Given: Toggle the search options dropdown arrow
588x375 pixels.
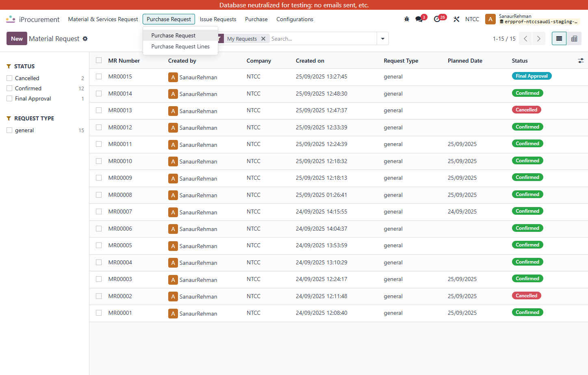Looking at the screenshot, I should (x=383, y=39).
